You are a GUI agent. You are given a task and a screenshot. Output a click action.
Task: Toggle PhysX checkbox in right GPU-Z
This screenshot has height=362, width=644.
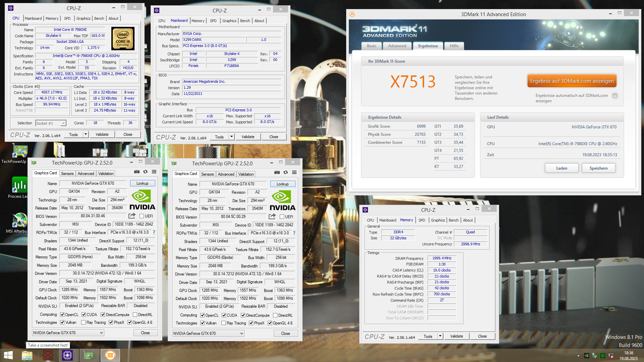click(x=251, y=323)
